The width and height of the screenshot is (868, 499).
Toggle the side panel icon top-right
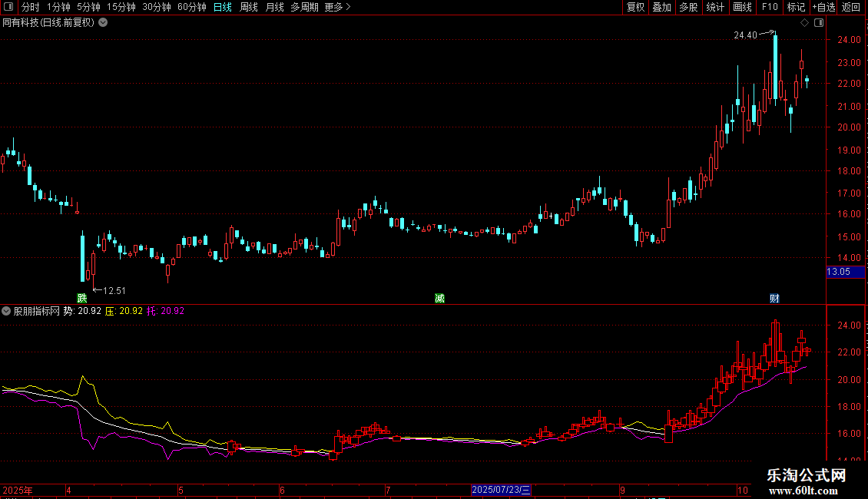point(819,23)
